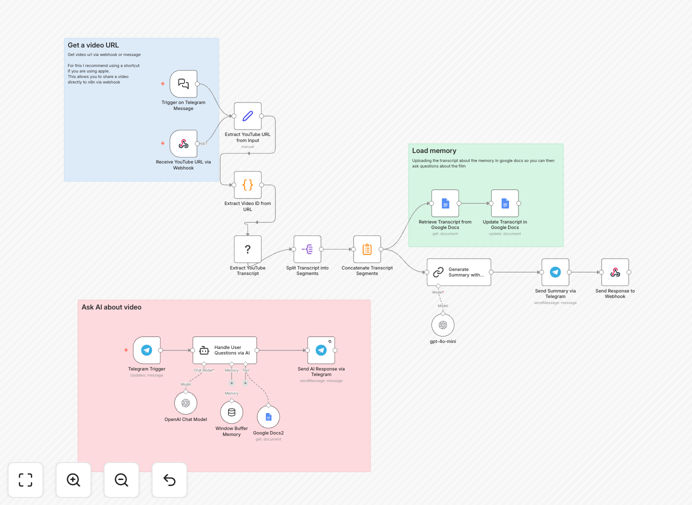Zoom out of the canvas
Image resolution: width=692 pixels, height=505 pixels.
pyautogui.click(x=121, y=480)
